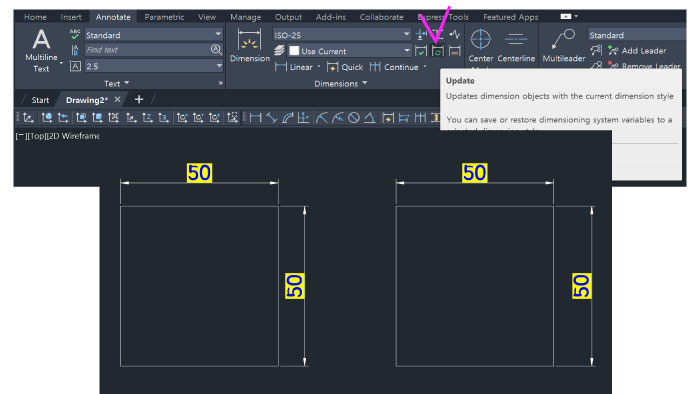700x394 pixels.
Task: Open the Featured Apps ribbon tab
Action: (511, 17)
